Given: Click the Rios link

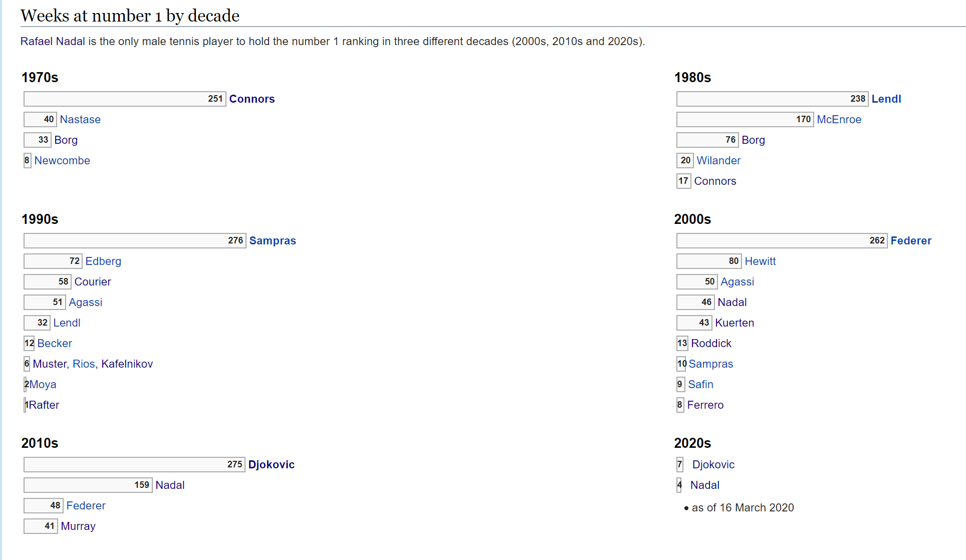Looking at the screenshot, I should 84,364.
